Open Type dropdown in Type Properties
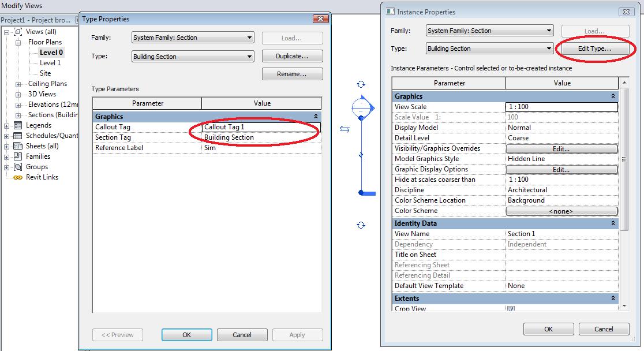Viewport: 644px width, 351px height. [249, 57]
